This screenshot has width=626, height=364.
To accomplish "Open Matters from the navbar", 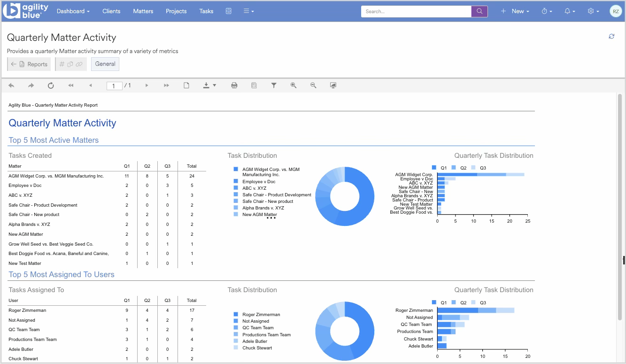I will coord(143,11).
